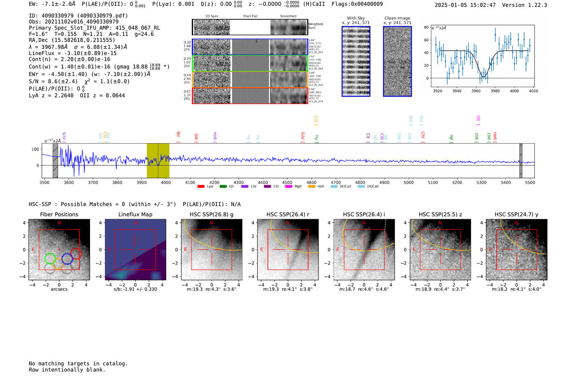Click the orange HeII legend swatch

coord(311,186)
